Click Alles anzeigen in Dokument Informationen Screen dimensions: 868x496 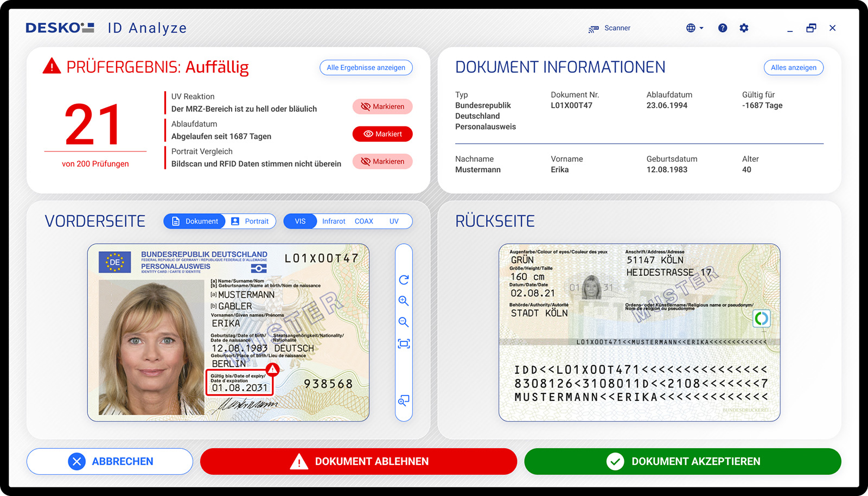794,67
